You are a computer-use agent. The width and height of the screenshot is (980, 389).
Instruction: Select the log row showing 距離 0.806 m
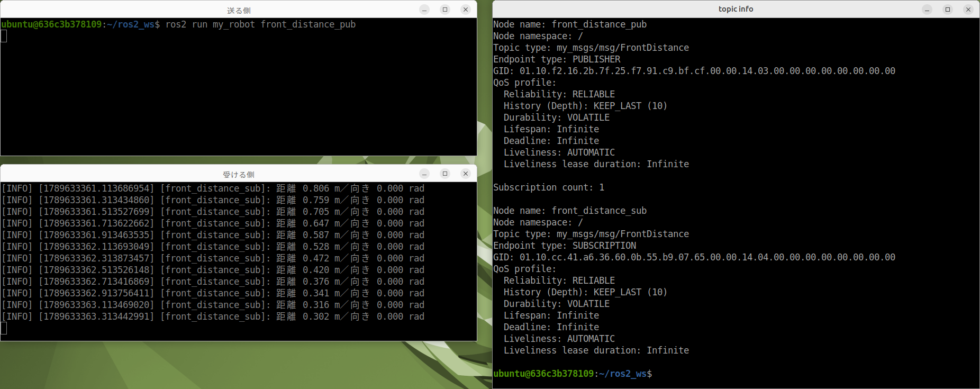tap(213, 188)
